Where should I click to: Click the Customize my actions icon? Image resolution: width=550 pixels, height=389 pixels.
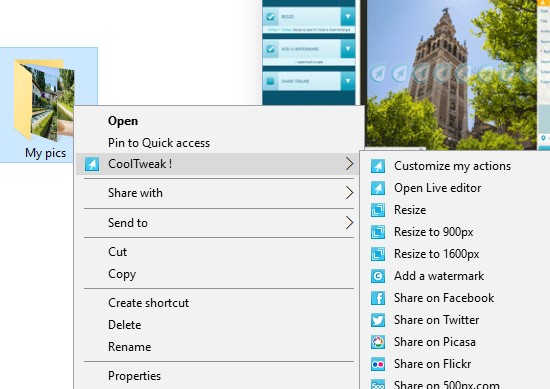[378, 166]
